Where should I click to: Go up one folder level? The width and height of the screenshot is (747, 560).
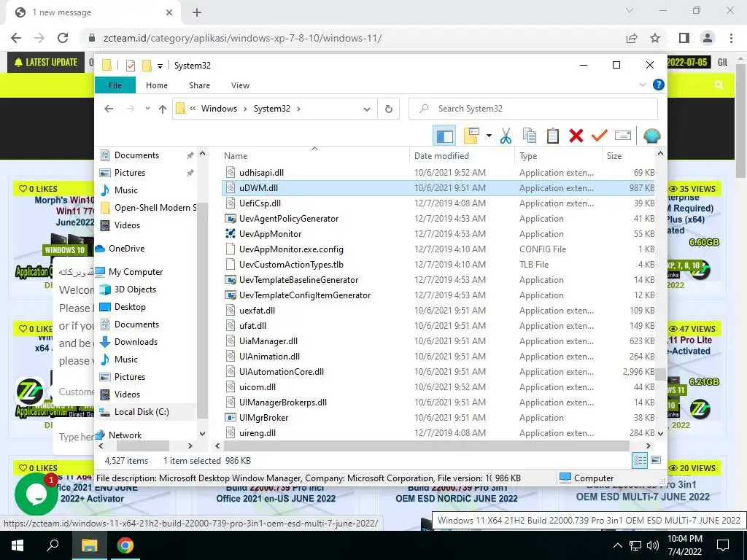point(163,109)
